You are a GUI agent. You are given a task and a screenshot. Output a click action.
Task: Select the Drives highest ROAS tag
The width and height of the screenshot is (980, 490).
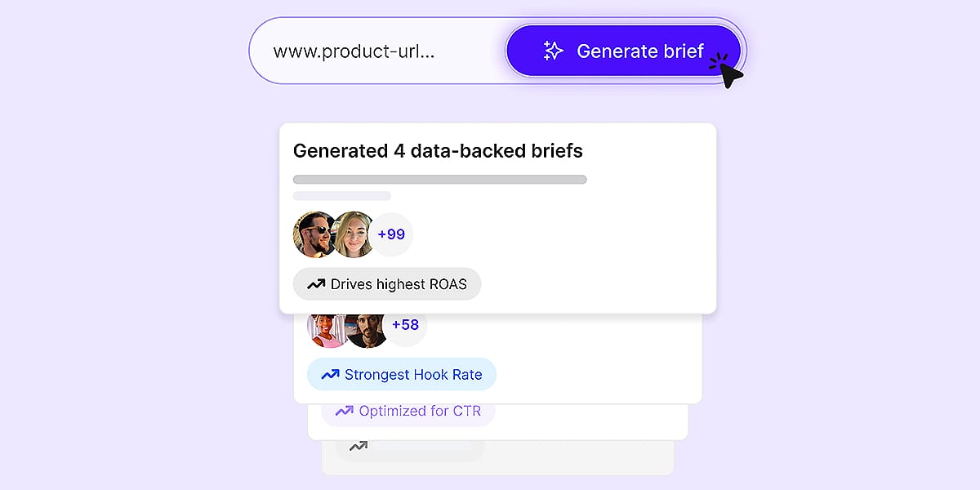point(387,284)
